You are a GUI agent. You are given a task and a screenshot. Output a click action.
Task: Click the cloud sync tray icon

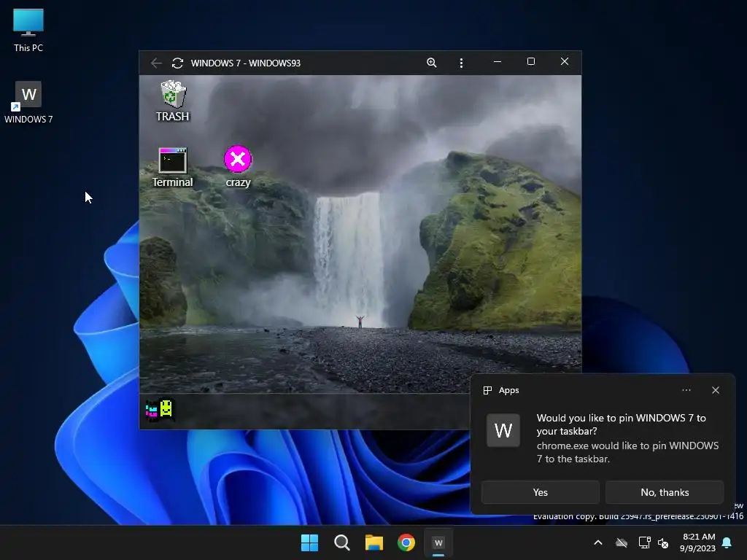[x=622, y=542]
